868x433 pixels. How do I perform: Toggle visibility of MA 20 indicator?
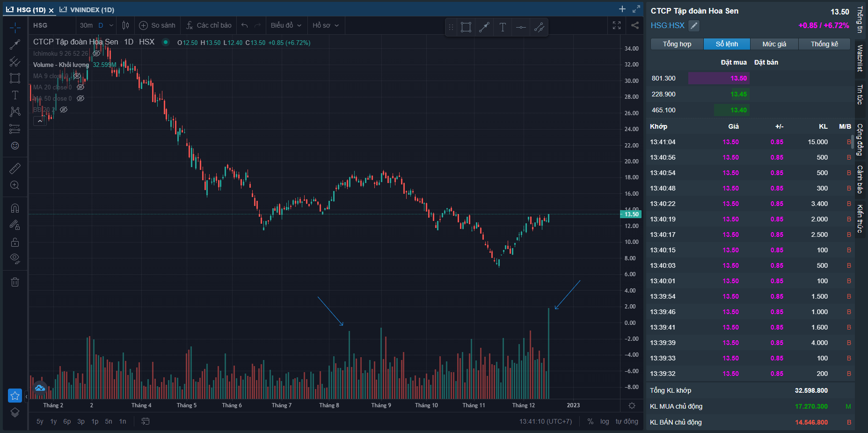pyautogui.click(x=80, y=87)
